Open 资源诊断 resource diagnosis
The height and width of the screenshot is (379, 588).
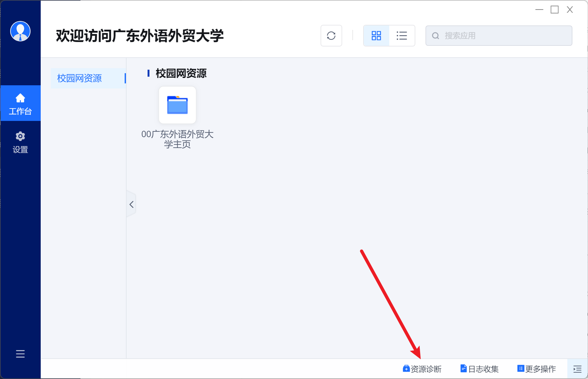[x=422, y=369]
